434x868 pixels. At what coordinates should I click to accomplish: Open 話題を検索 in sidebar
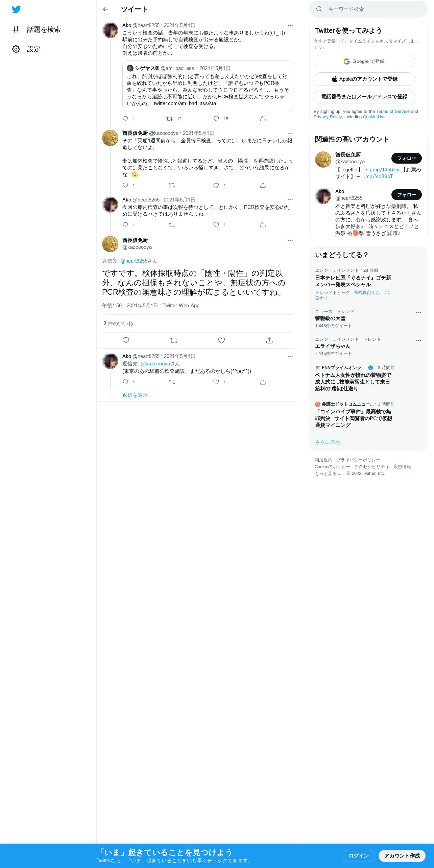[x=37, y=29]
